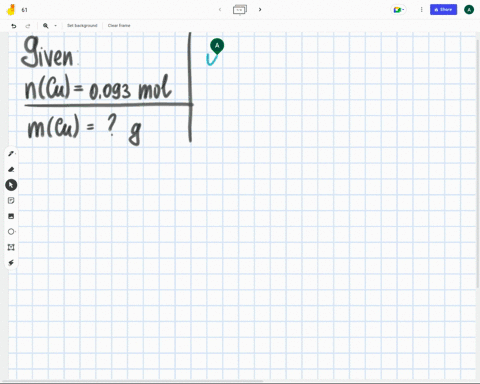Add a text box
The height and width of the screenshot is (384, 480).
click(x=11, y=247)
